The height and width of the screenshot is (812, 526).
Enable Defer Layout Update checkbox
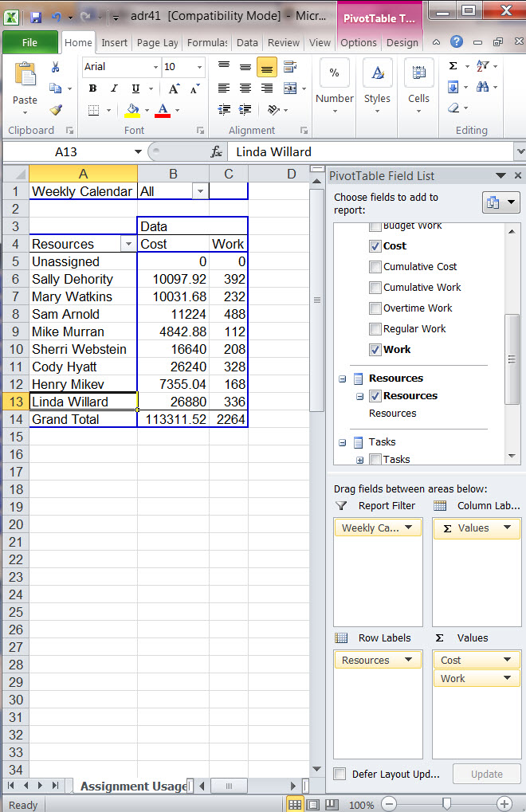[x=340, y=774]
